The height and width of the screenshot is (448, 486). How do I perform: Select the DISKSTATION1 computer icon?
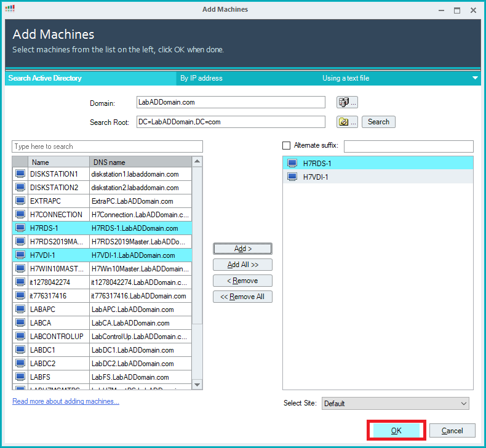tap(20, 174)
